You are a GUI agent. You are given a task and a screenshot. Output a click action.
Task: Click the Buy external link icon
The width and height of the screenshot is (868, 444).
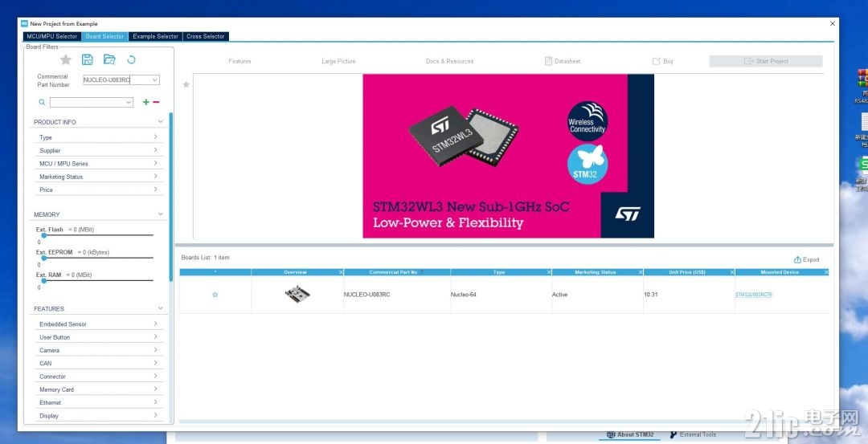pos(656,61)
